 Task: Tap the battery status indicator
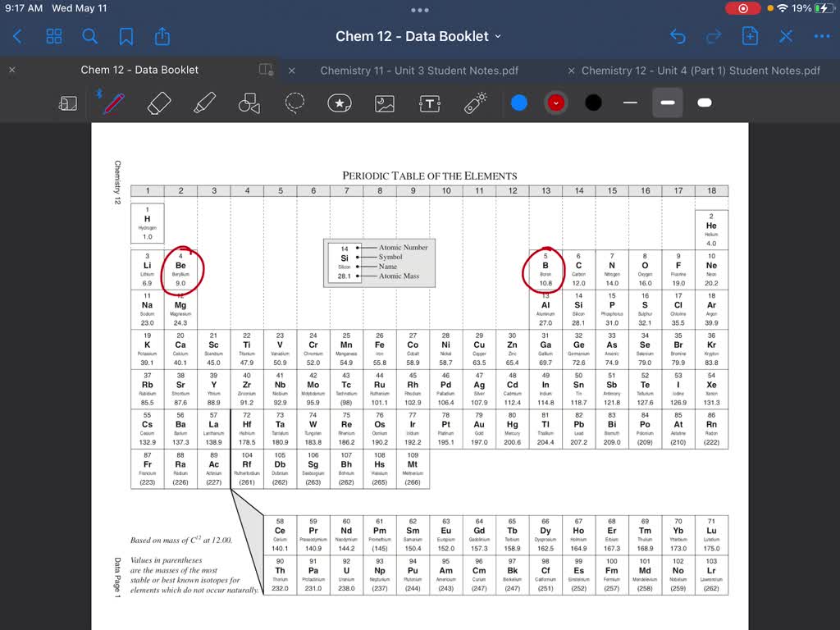pyautogui.click(x=824, y=8)
